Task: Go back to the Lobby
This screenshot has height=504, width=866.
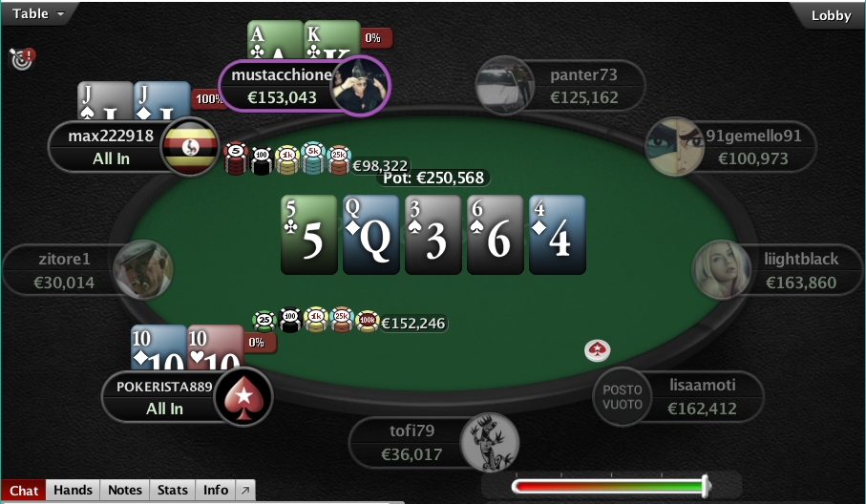Action: pos(830,15)
